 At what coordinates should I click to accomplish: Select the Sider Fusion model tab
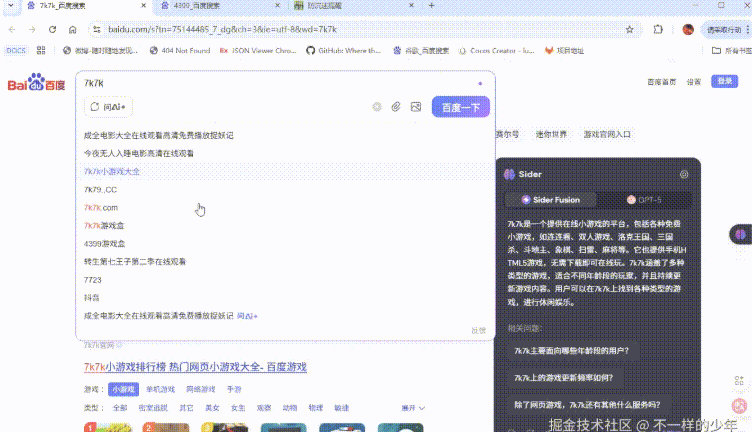pos(551,200)
